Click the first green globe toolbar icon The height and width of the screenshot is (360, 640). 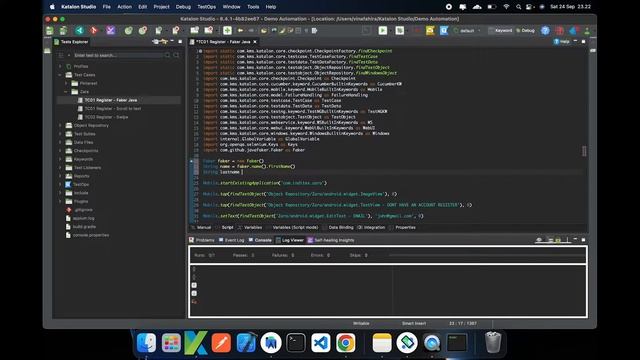[x=129, y=31]
